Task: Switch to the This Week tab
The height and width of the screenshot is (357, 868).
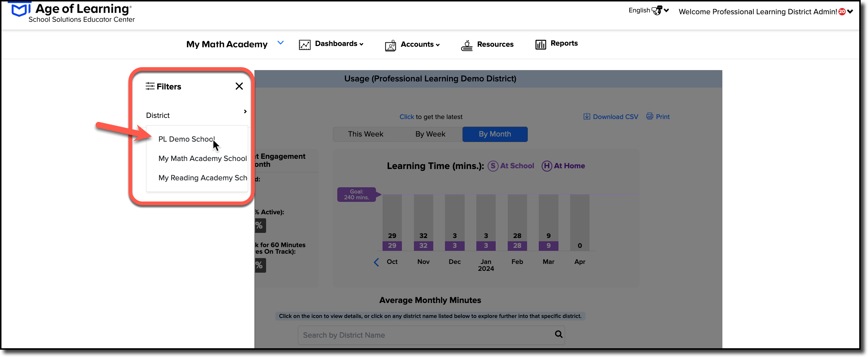Action: [365, 134]
